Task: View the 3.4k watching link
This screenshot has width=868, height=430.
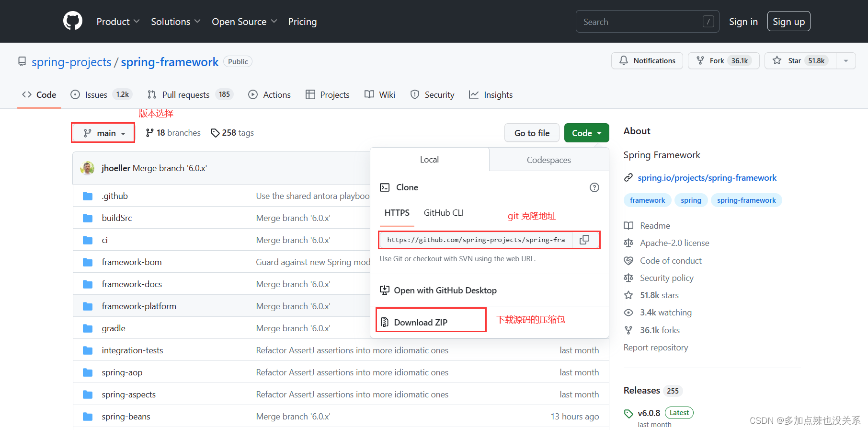Action: click(658, 313)
